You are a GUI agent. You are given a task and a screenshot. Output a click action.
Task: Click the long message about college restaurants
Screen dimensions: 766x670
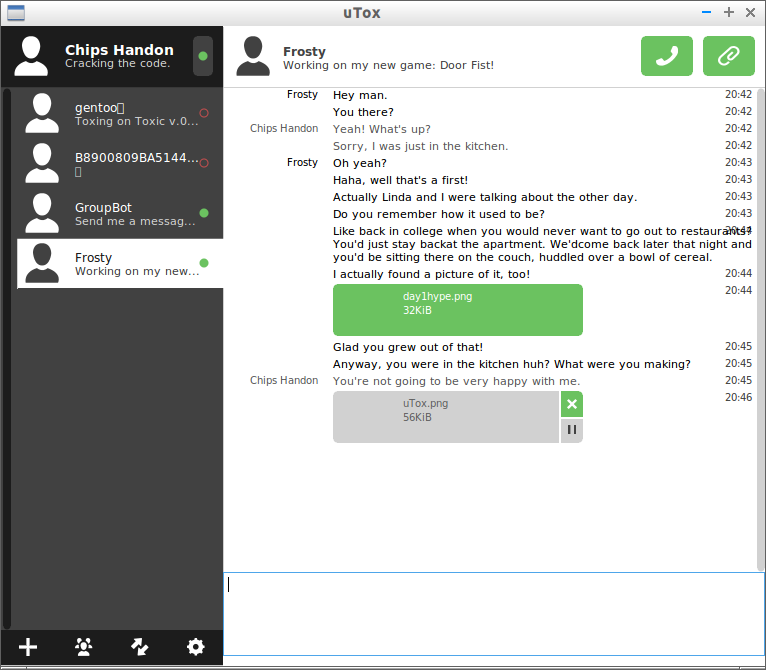pos(542,244)
